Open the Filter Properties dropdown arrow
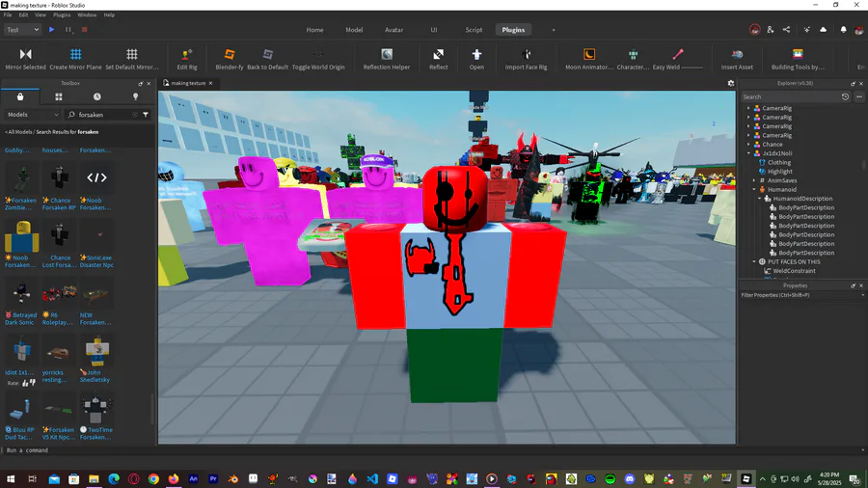The width and height of the screenshot is (868, 488). coord(862,295)
